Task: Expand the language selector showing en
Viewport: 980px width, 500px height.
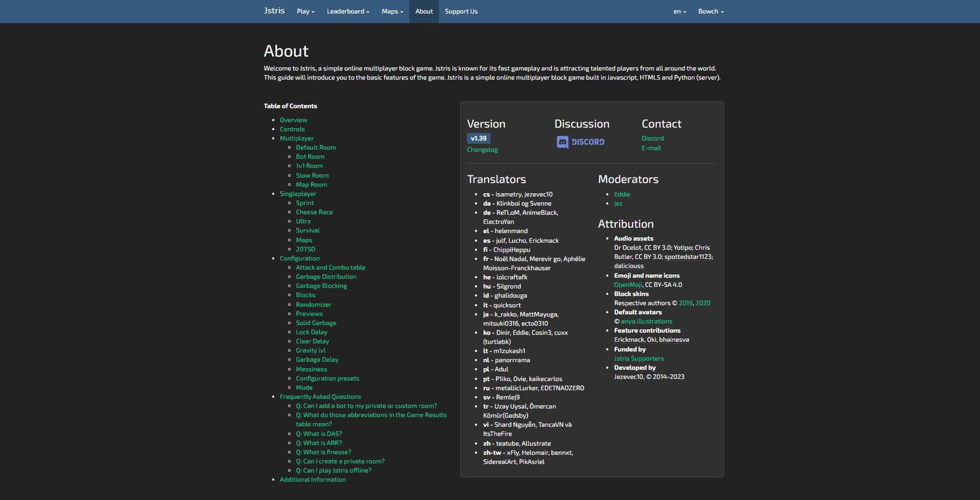Action: 678,11
